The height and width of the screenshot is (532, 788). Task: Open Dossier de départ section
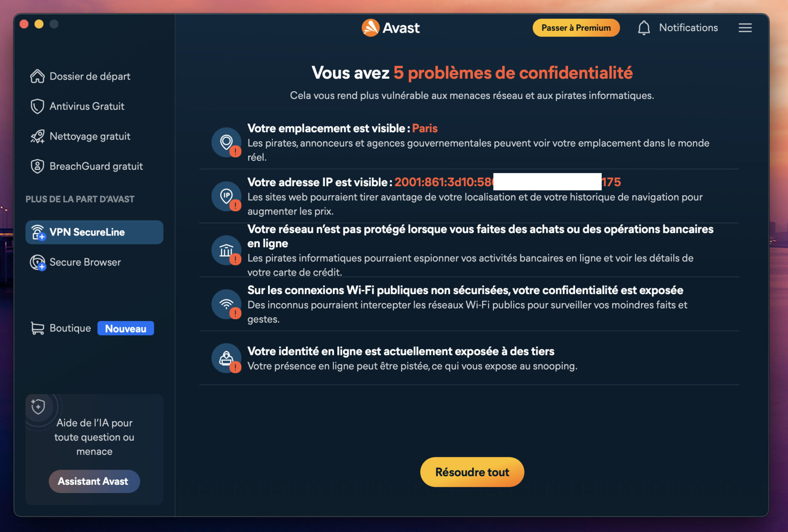coord(90,76)
